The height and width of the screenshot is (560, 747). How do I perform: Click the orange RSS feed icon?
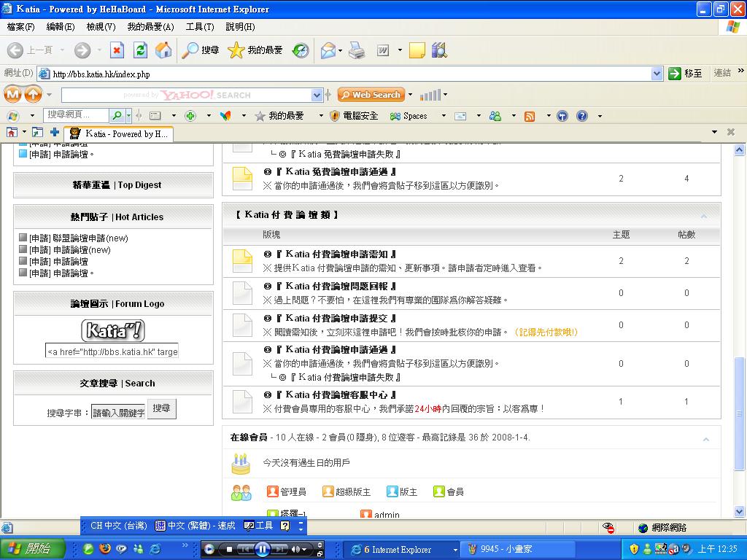point(530,116)
